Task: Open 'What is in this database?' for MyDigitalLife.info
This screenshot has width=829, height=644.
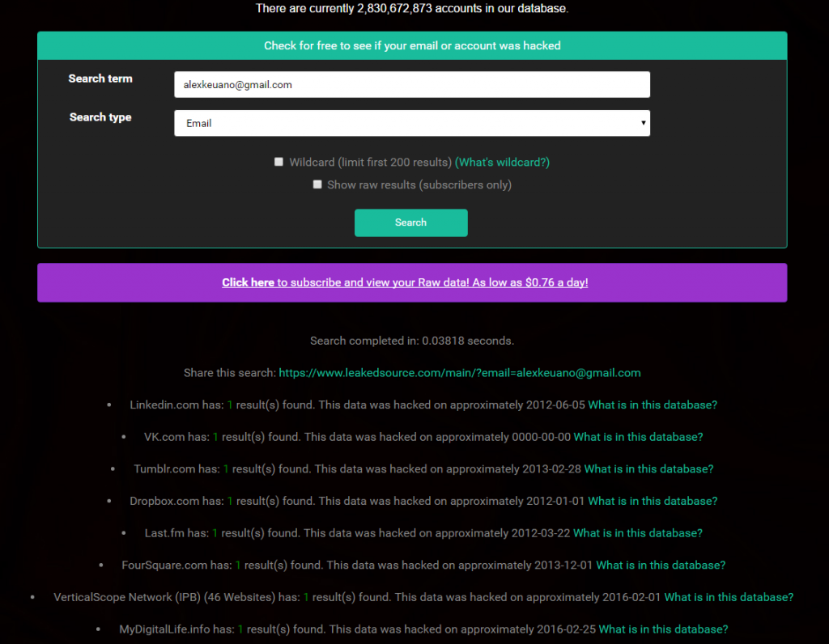Action: pos(663,629)
